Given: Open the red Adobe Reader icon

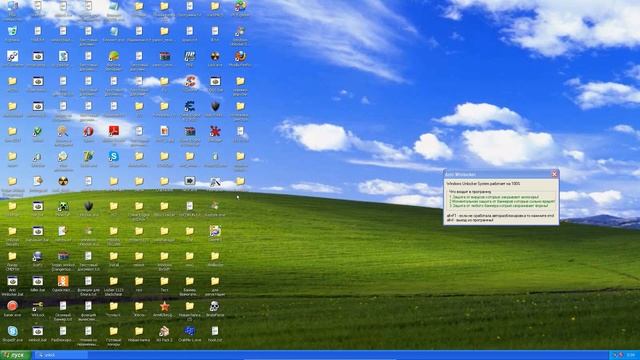Looking at the screenshot, I should pyautogui.click(x=113, y=131).
